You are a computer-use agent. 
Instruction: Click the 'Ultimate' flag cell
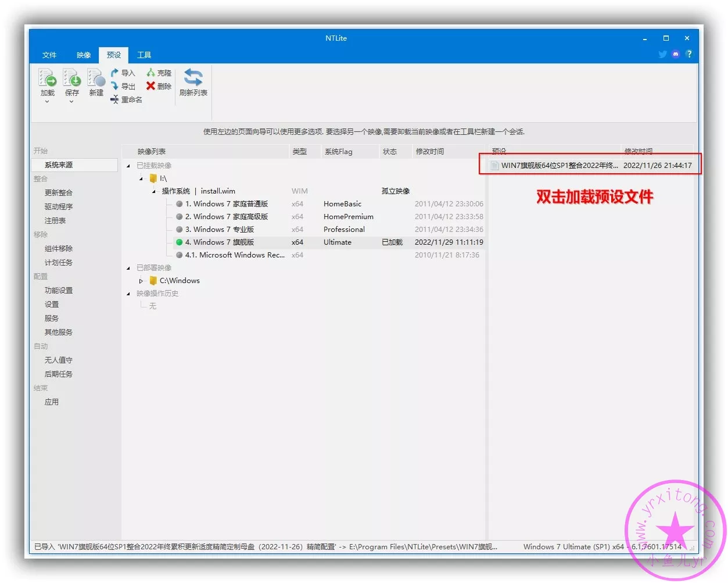338,242
